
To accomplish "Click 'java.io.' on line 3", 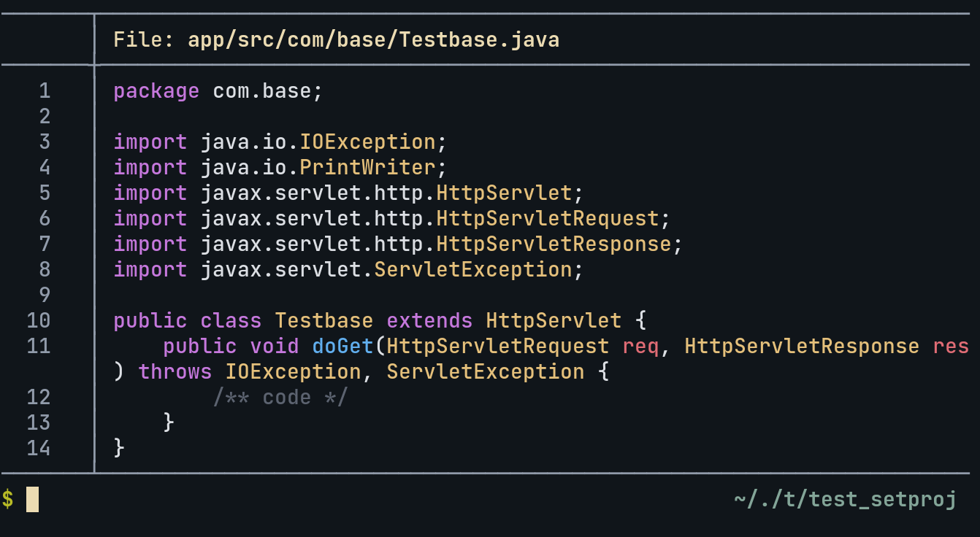I will coord(250,142).
